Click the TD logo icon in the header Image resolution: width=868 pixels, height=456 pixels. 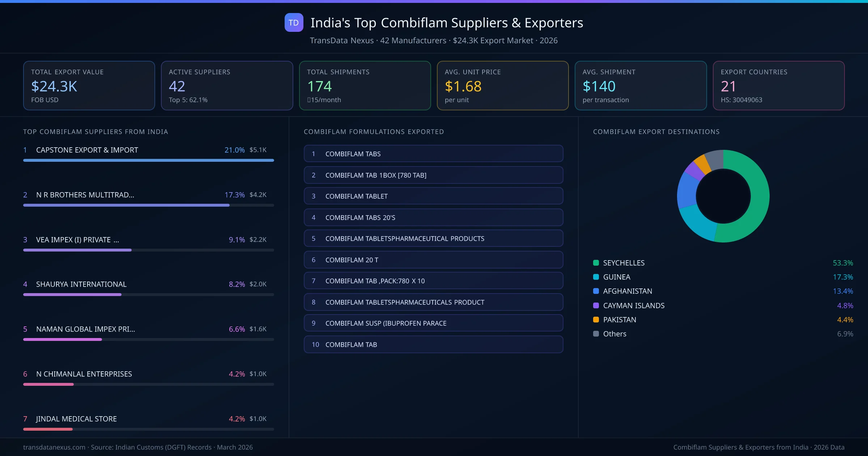click(x=294, y=22)
